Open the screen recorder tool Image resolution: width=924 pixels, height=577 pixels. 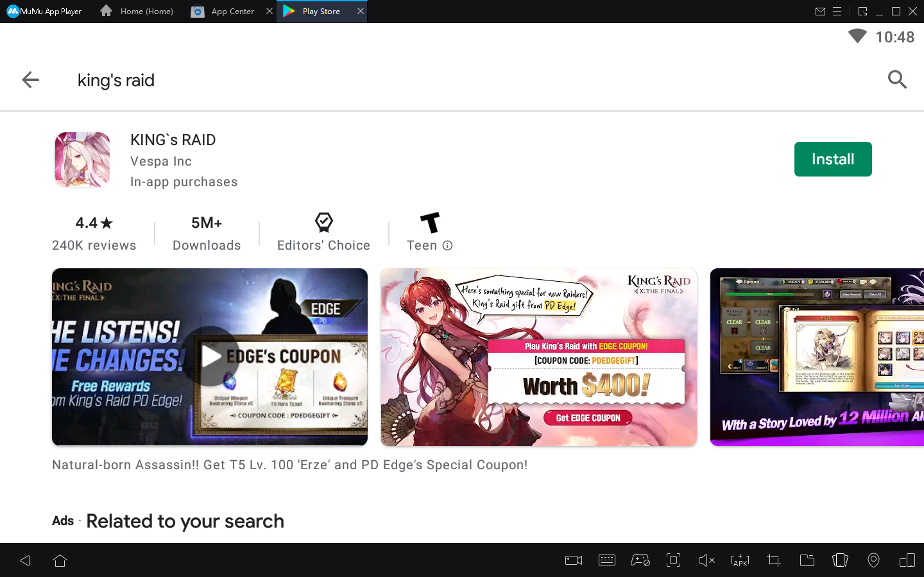pos(574,560)
